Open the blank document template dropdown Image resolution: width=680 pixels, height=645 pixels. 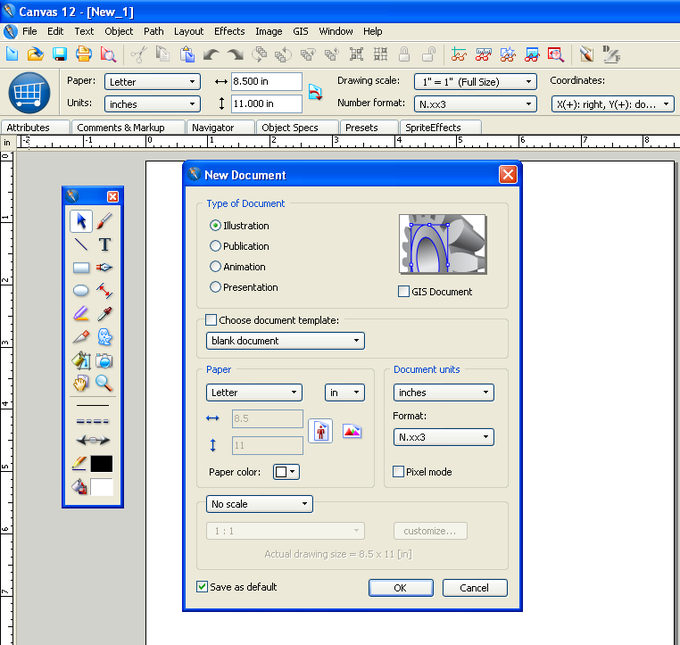[x=285, y=341]
